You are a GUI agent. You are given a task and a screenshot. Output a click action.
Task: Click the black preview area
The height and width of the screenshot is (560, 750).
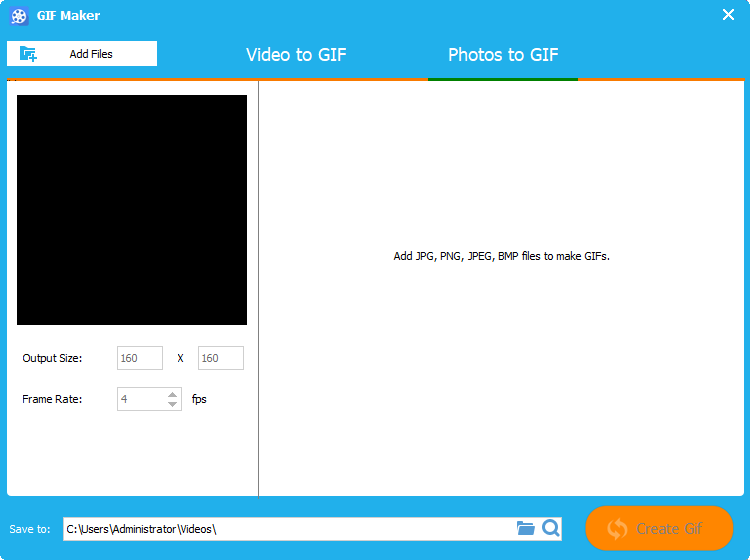pyautogui.click(x=132, y=210)
